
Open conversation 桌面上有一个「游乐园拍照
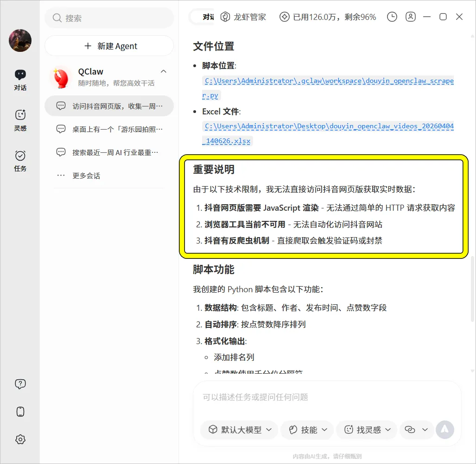point(109,129)
